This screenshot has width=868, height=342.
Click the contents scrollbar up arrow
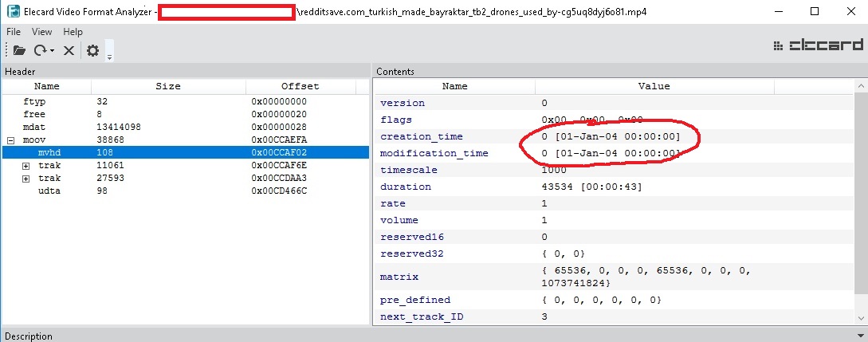pyautogui.click(x=861, y=86)
